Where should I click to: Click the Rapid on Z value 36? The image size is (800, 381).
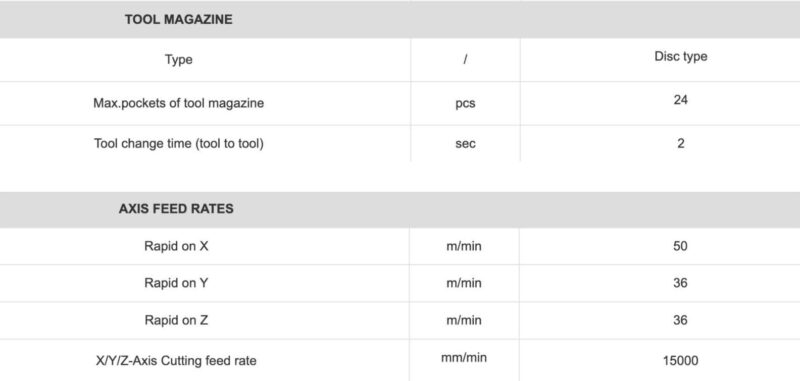tap(680, 320)
